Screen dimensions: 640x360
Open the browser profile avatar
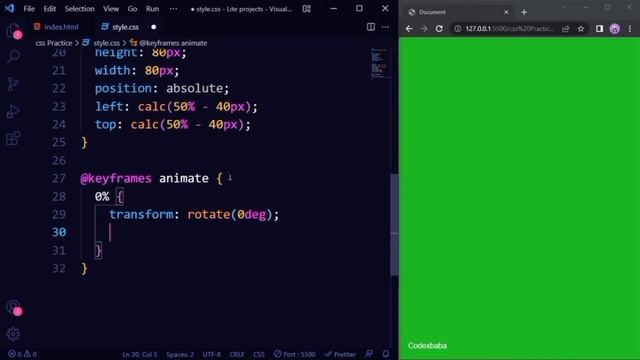click(615, 29)
